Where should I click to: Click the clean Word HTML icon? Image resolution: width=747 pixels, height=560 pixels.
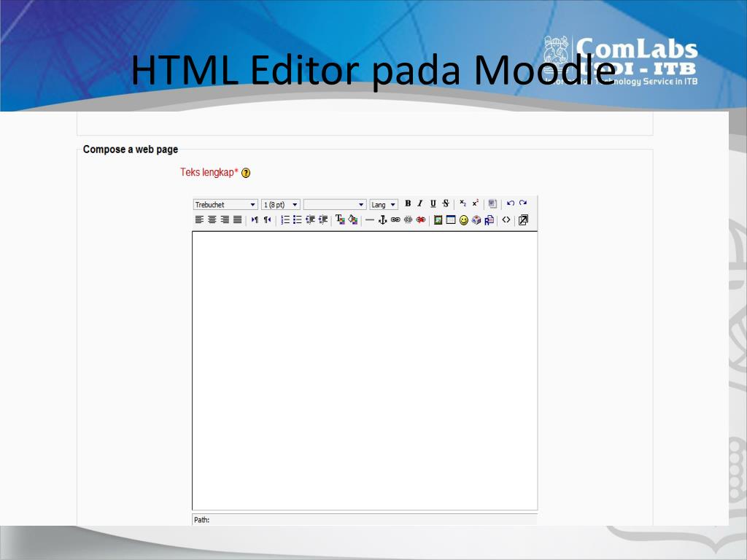tap(492, 204)
